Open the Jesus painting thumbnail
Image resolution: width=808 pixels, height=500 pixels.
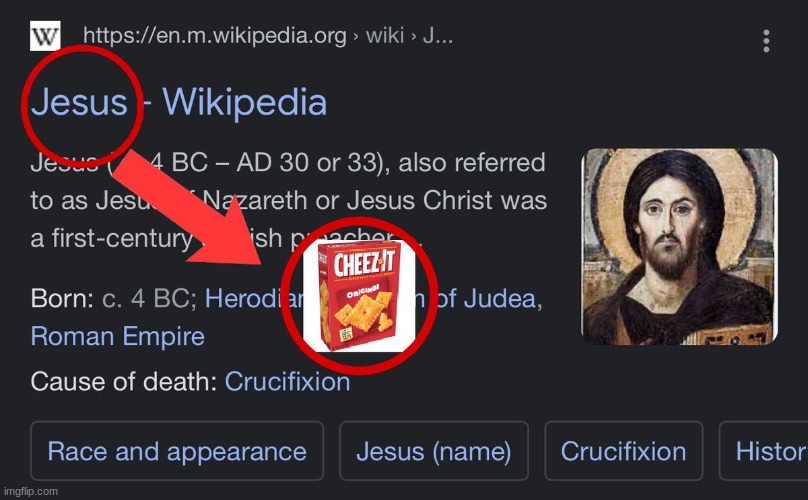679,246
